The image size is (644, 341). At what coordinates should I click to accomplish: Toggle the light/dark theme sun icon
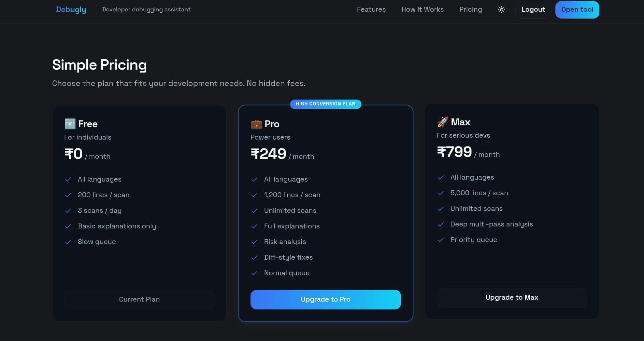pyautogui.click(x=502, y=10)
